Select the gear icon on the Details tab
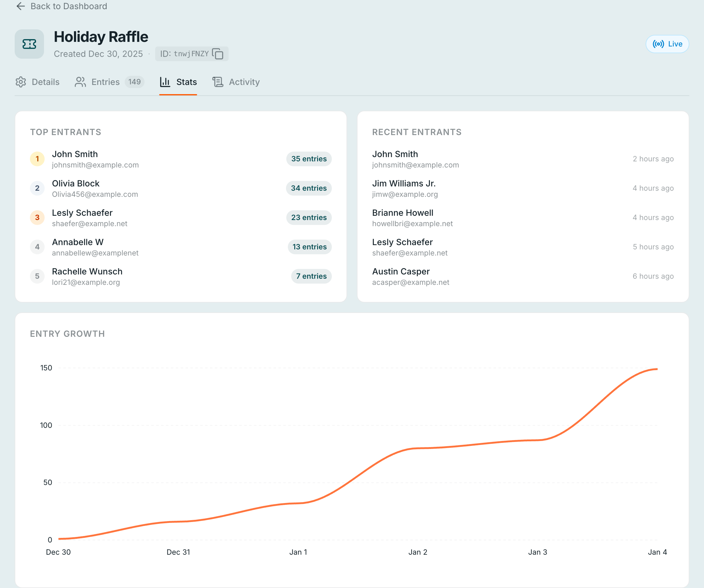The width and height of the screenshot is (704, 588). tap(21, 82)
